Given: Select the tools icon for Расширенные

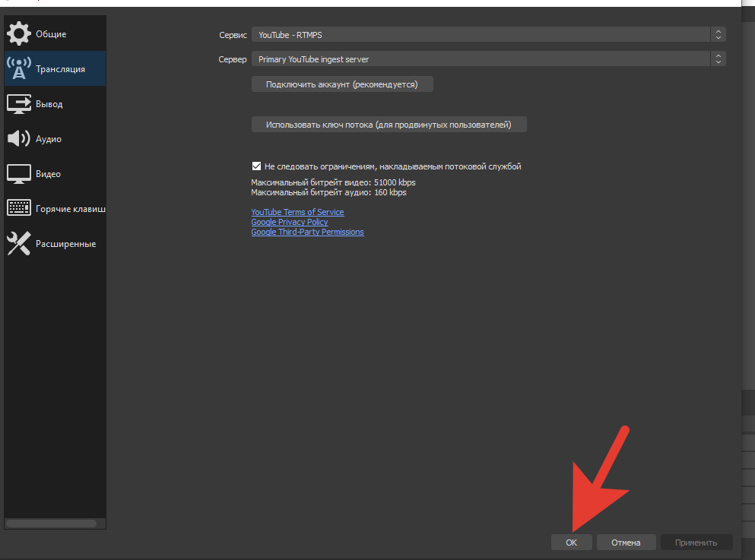Looking at the screenshot, I should pos(18,243).
